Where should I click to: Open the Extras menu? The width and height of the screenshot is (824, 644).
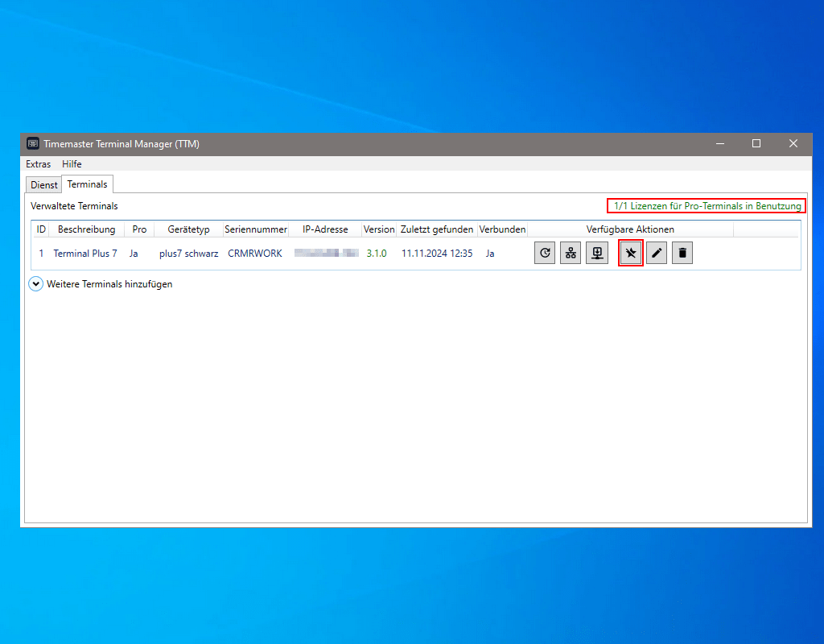pyautogui.click(x=38, y=164)
